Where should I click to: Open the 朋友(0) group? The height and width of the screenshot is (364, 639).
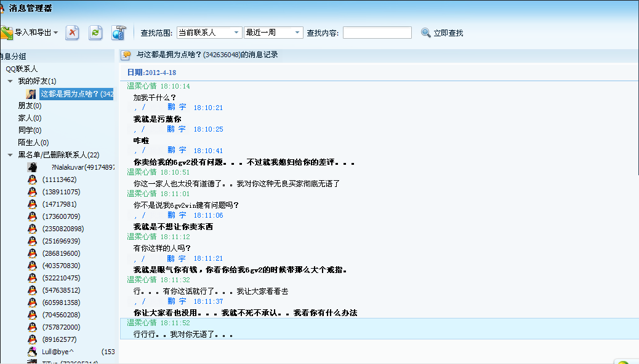[30, 106]
